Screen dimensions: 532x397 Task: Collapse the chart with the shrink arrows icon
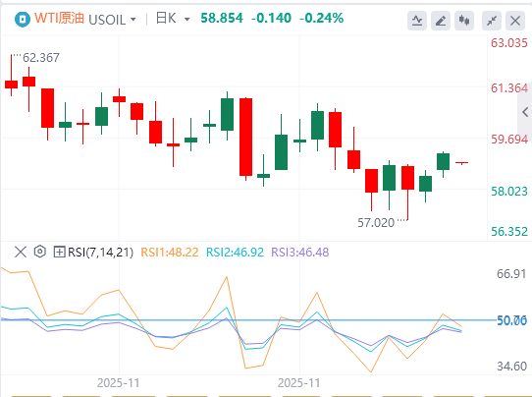(x=492, y=21)
